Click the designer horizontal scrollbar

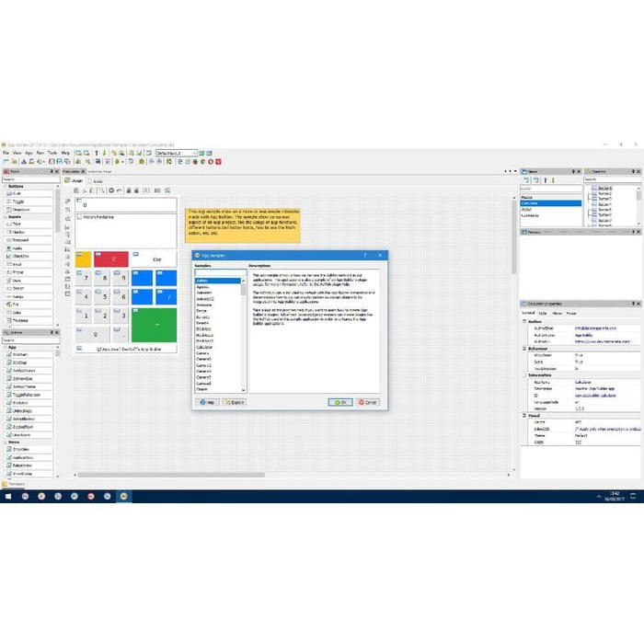click(171, 475)
